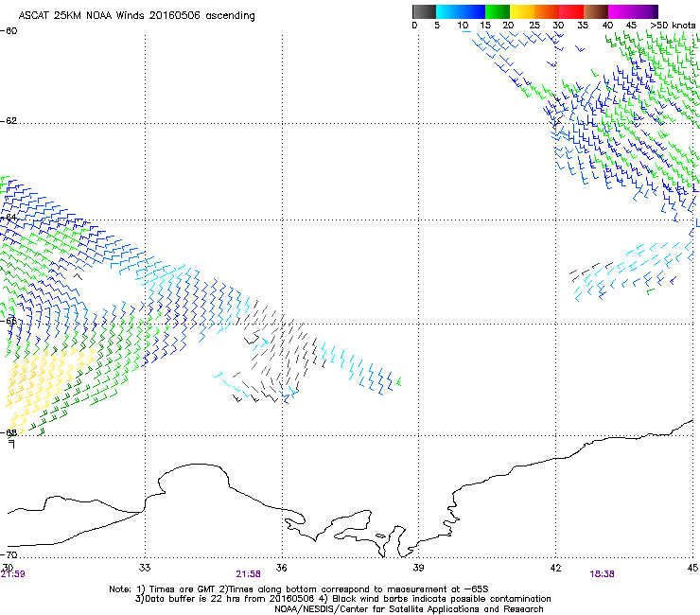The height and width of the screenshot is (615, 700).
Task: Click the purple pass time '21:58'
Action: [248, 574]
